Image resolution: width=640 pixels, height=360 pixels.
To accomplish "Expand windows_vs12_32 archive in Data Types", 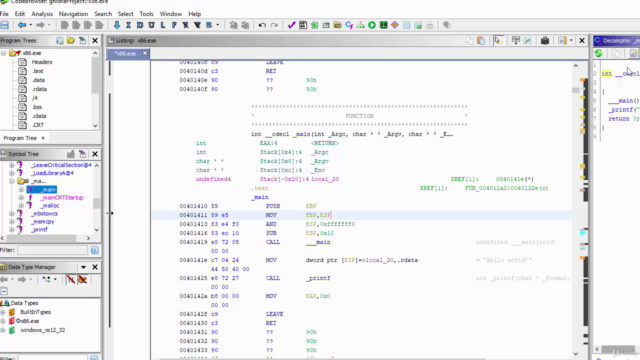I will [x=3, y=330].
